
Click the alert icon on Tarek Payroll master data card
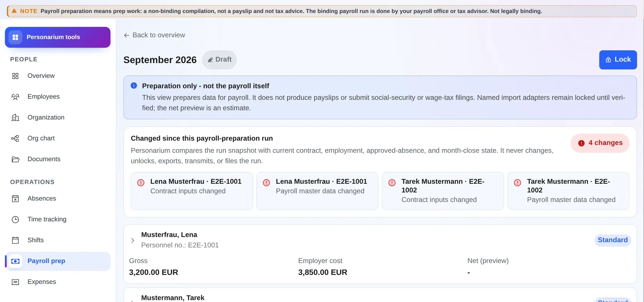518,183
